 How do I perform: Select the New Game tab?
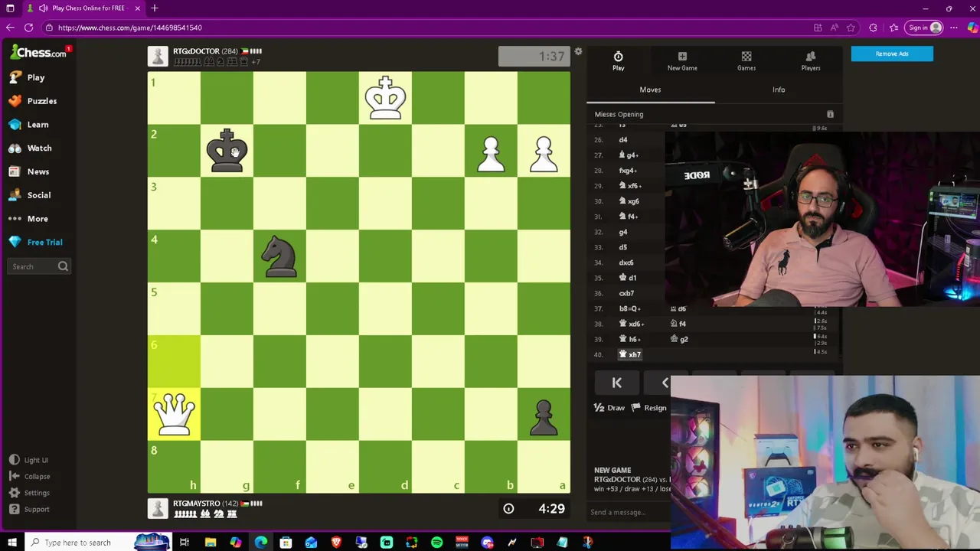pos(682,61)
